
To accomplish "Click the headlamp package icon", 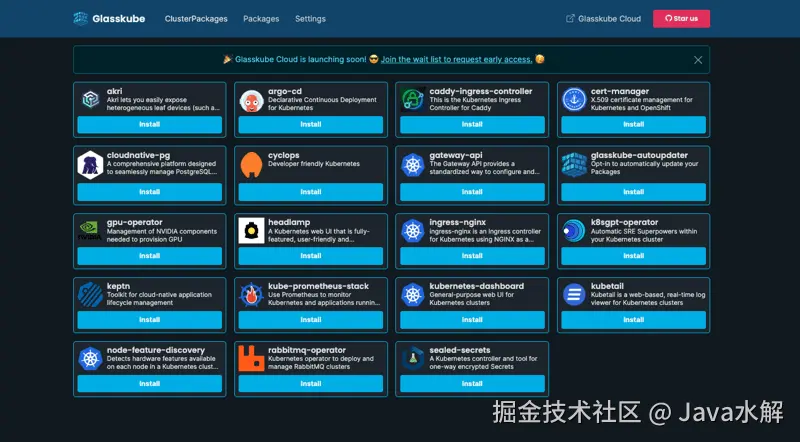I will click(252, 230).
